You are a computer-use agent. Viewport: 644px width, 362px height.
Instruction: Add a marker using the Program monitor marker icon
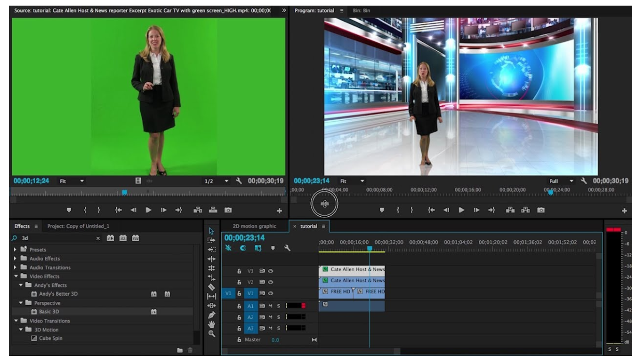(382, 210)
